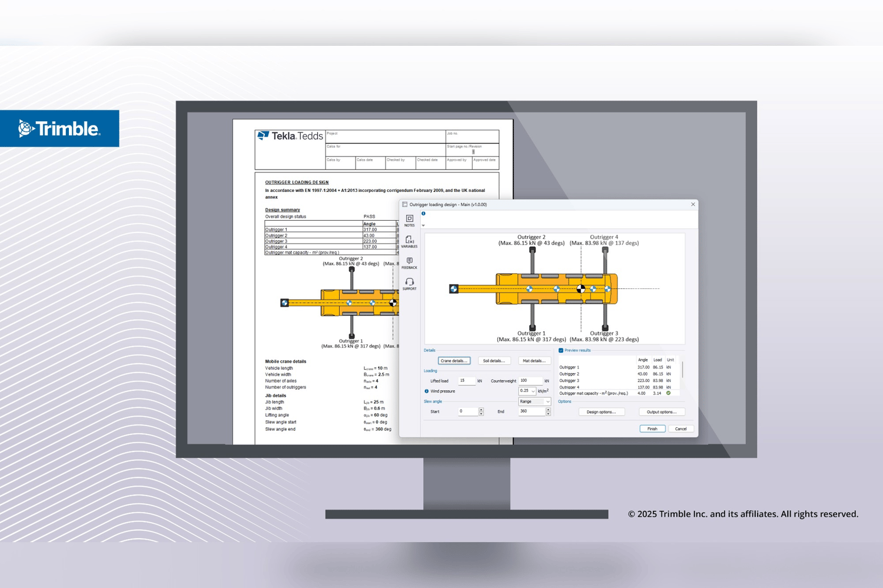
Task: Open Crane details button
Action: click(x=454, y=361)
